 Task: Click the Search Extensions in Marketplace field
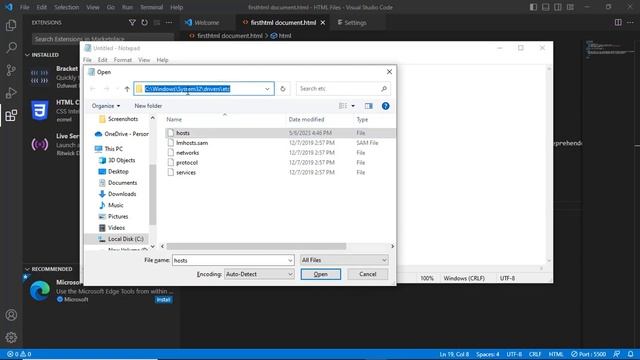click(103, 39)
